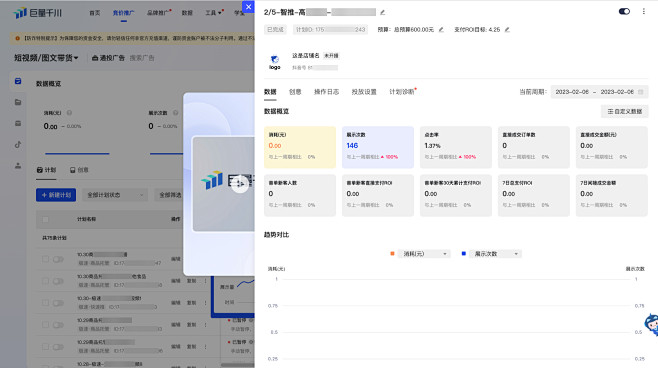Click the Douyin note icon in sidebar
The height and width of the screenshot is (368, 658).
coord(18,145)
